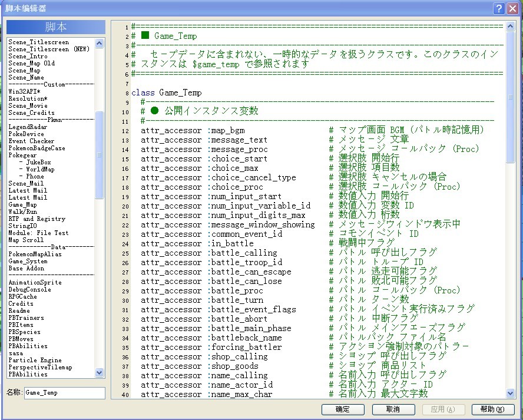Select the Scene_Mail script

tap(26, 183)
